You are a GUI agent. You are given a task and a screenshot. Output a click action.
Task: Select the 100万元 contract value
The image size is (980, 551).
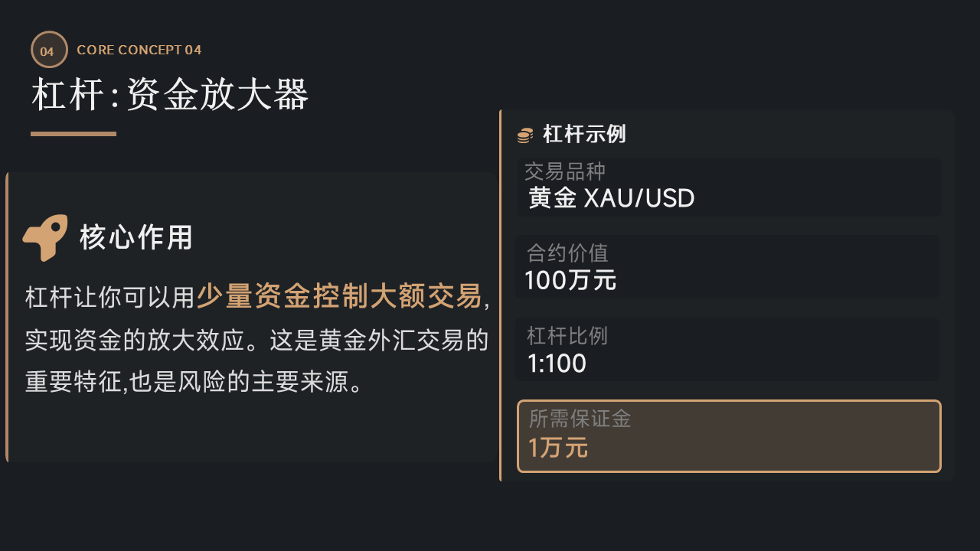point(570,281)
